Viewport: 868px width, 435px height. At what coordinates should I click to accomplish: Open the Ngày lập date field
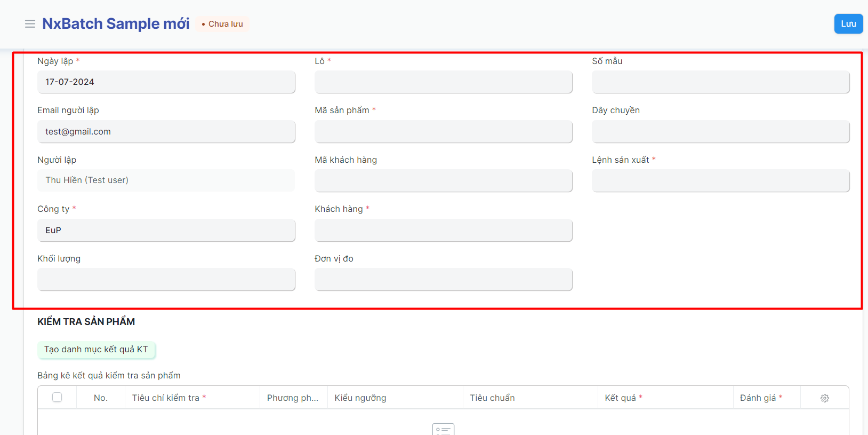pos(166,82)
